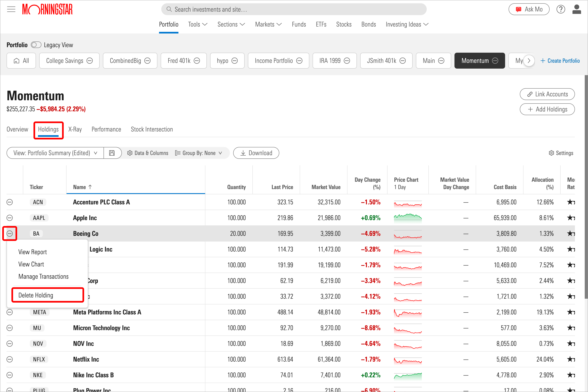Open options for College Savings portfolio
This screenshot has width=588, height=392.
coord(89,61)
